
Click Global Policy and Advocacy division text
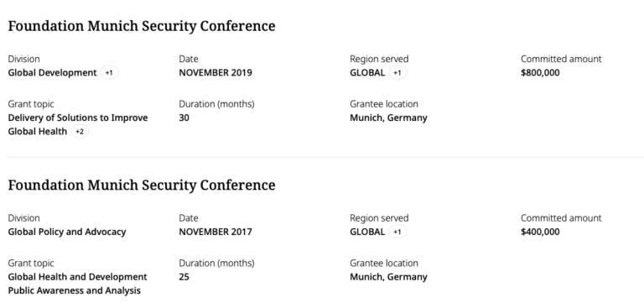tap(67, 232)
